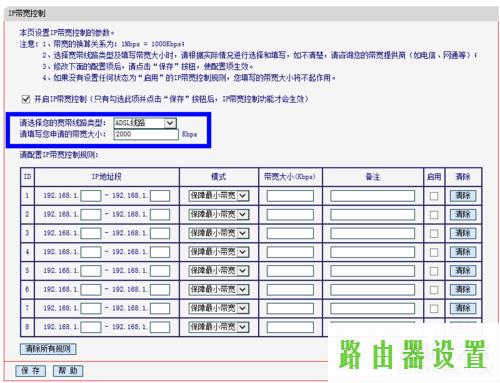
Task: Click rule 5 start IP address field
Action: point(91,271)
